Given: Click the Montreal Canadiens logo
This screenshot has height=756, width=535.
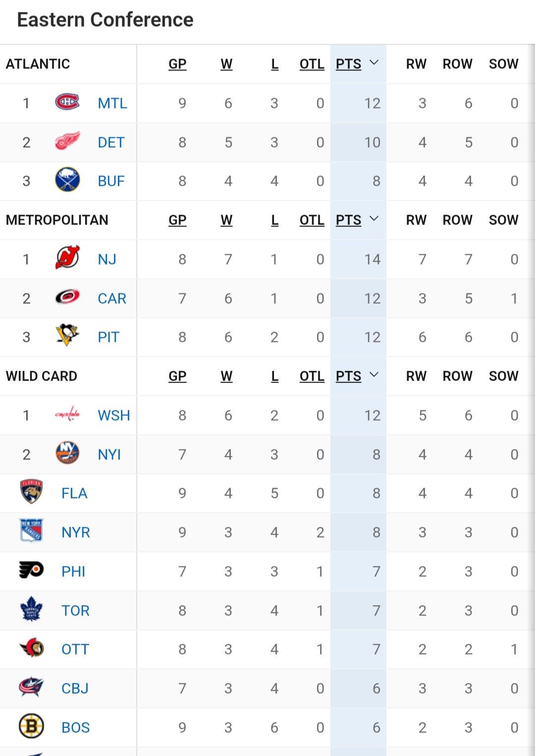Looking at the screenshot, I should pos(67,102).
